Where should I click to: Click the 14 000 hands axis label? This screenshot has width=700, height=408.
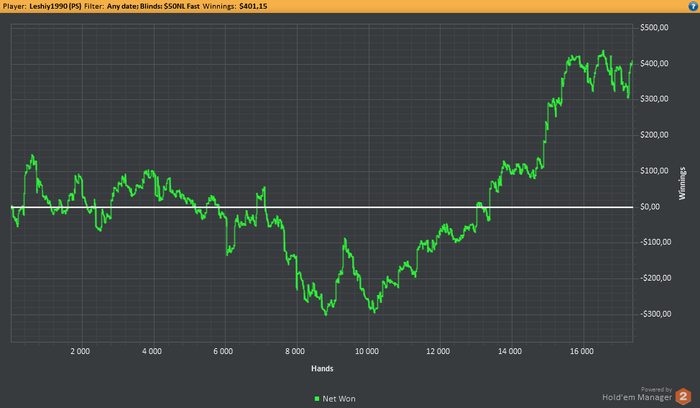click(x=510, y=351)
